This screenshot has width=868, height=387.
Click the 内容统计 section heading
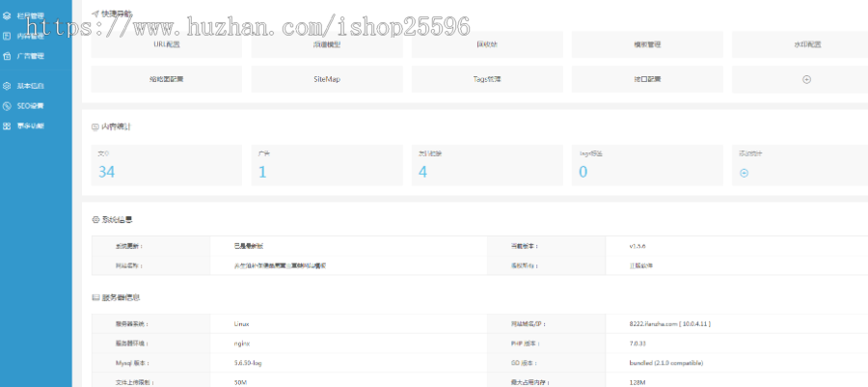(x=117, y=126)
